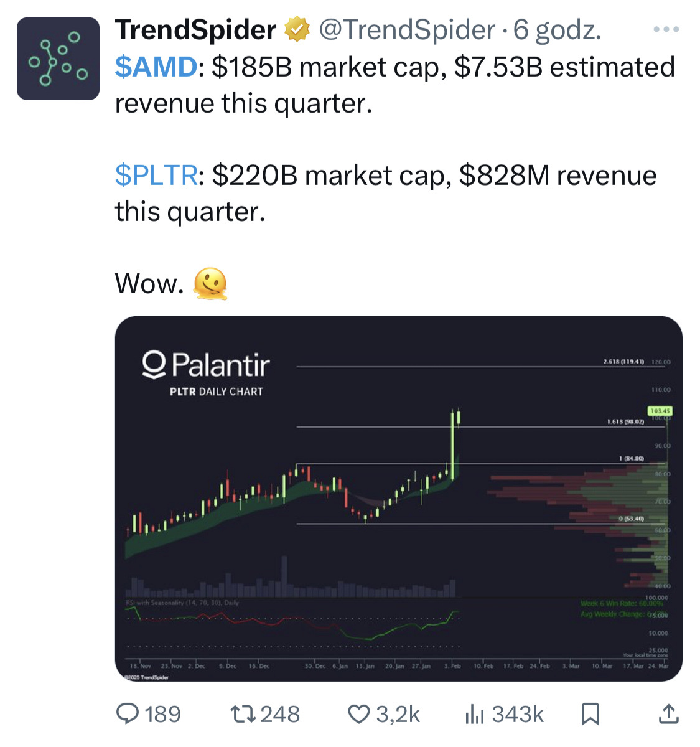Open the tweet via "6 godz." timestamp
The image size is (700, 747).
557,29
